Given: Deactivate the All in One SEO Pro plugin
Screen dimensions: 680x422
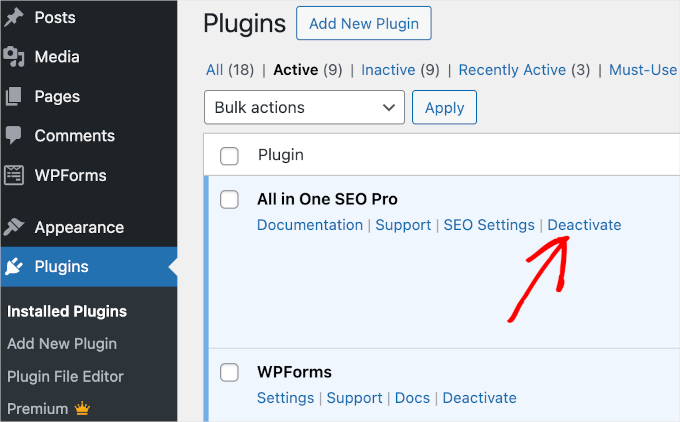Looking at the screenshot, I should coord(584,225).
